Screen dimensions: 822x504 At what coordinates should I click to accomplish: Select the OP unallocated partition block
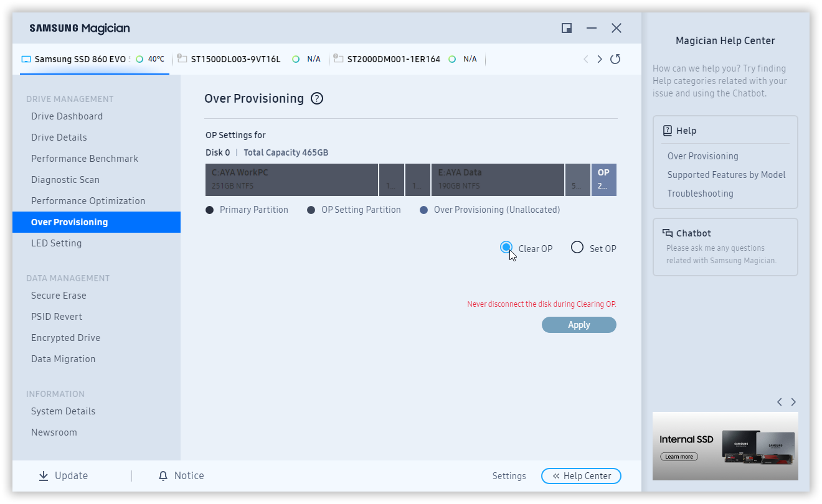point(603,180)
